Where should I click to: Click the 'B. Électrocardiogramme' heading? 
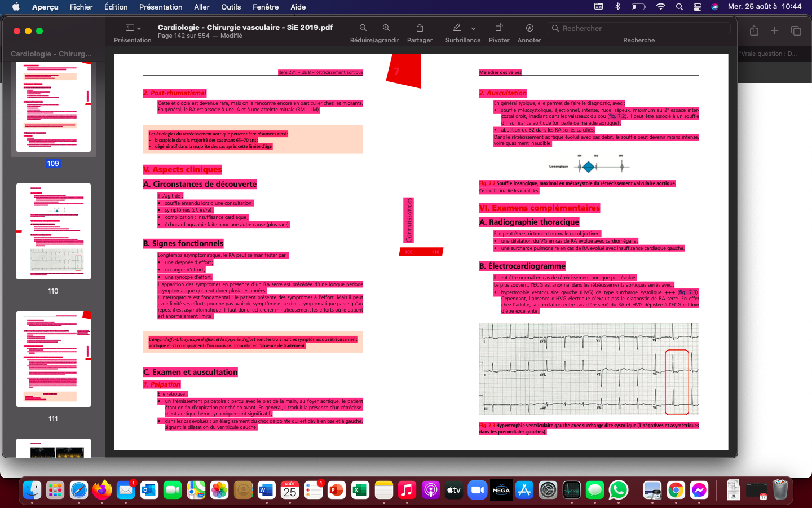point(522,266)
